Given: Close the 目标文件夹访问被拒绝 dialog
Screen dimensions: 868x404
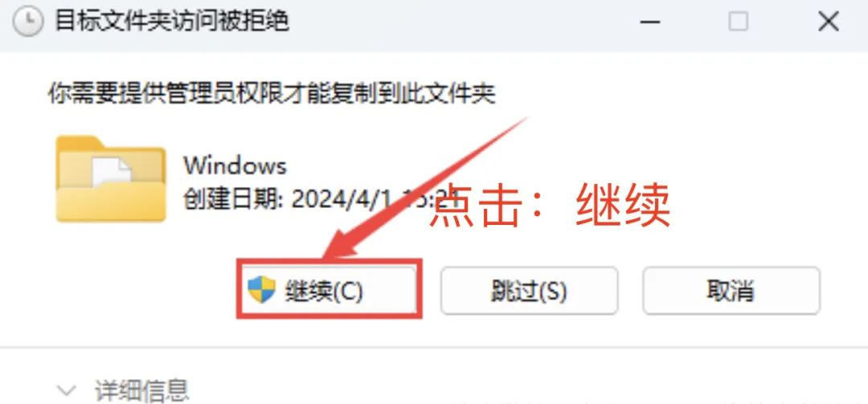Looking at the screenshot, I should (x=829, y=22).
